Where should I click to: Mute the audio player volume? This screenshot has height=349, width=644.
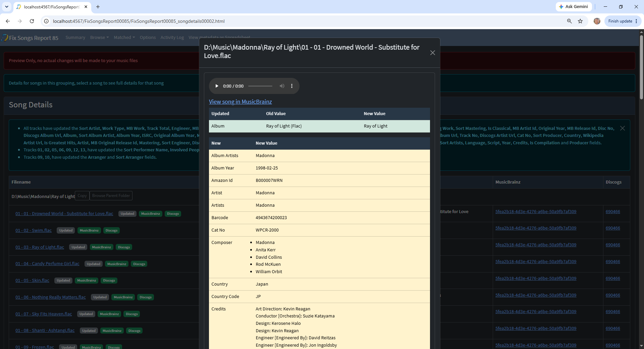pyautogui.click(x=282, y=86)
